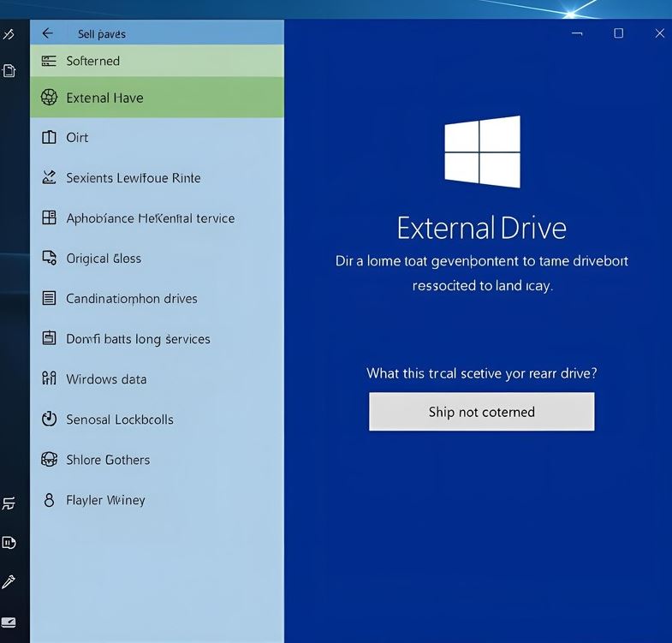This screenshot has height=643, width=672.
Task: Click the question text about rearr drive
Action: (481, 373)
